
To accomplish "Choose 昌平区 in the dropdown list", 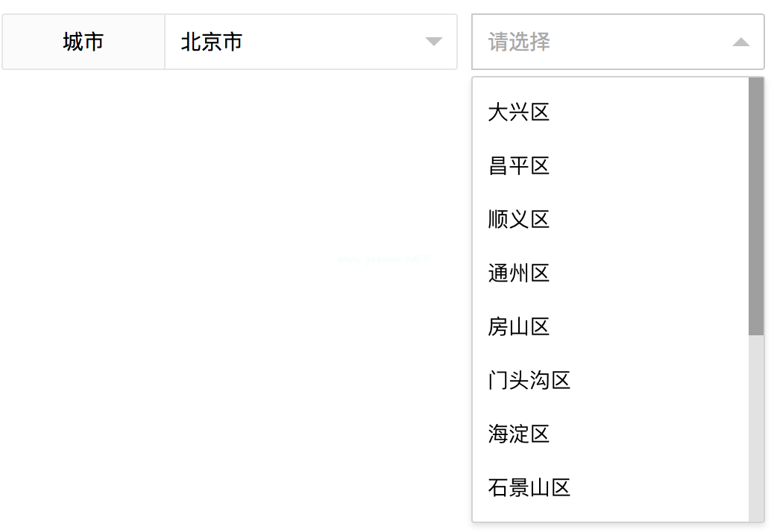I will (x=519, y=166).
